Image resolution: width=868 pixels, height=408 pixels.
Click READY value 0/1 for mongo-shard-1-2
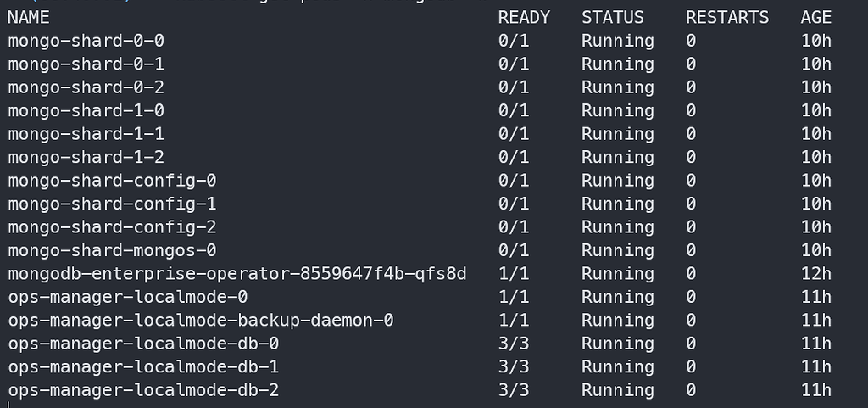point(514,157)
